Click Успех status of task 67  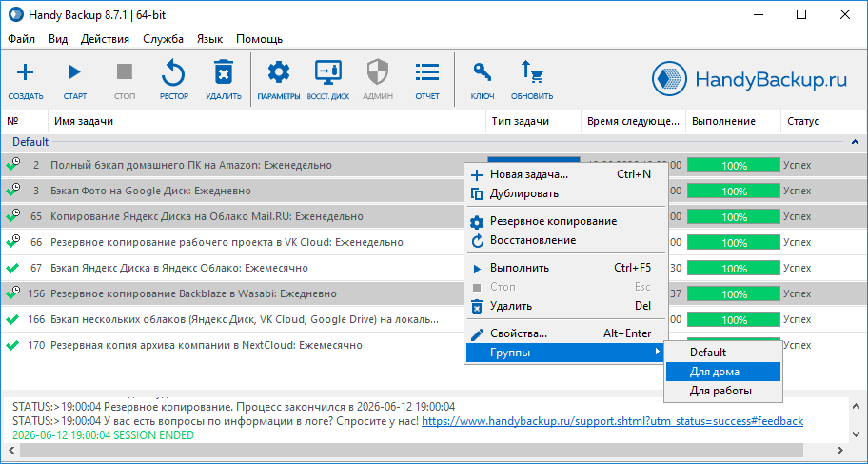click(x=797, y=269)
